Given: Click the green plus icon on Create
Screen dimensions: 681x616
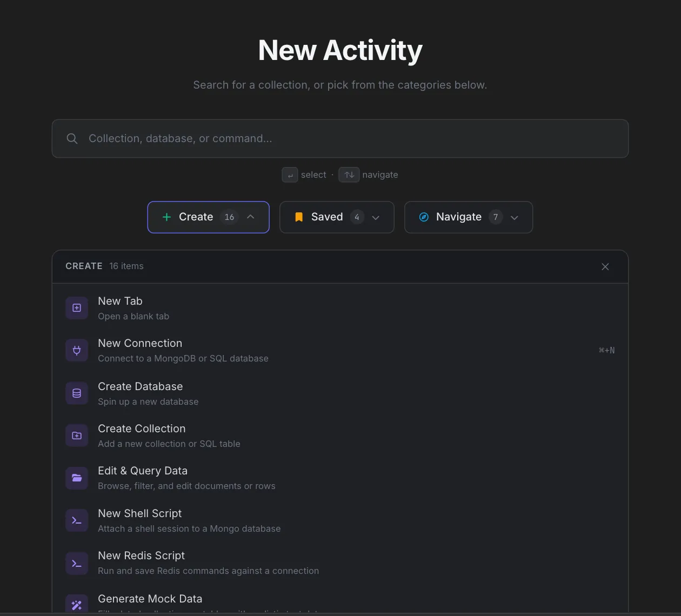Looking at the screenshot, I should [x=167, y=217].
